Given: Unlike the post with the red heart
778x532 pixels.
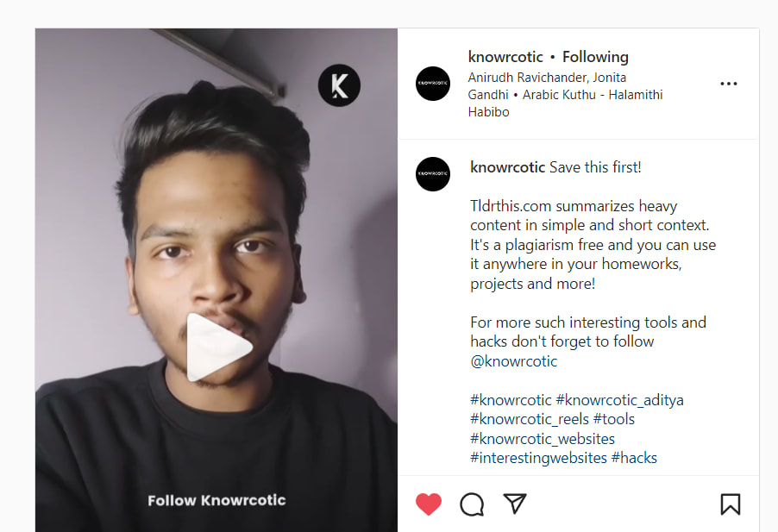Looking at the screenshot, I should 429,504.
